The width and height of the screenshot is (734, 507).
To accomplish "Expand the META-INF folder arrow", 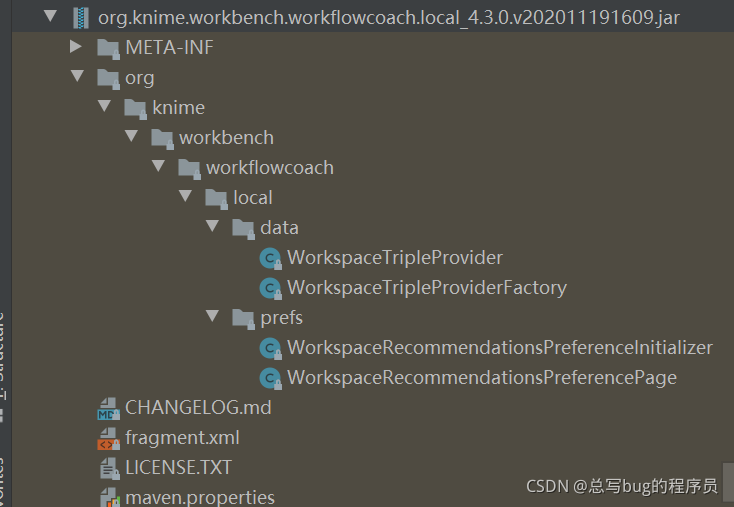I will point(76,46).
